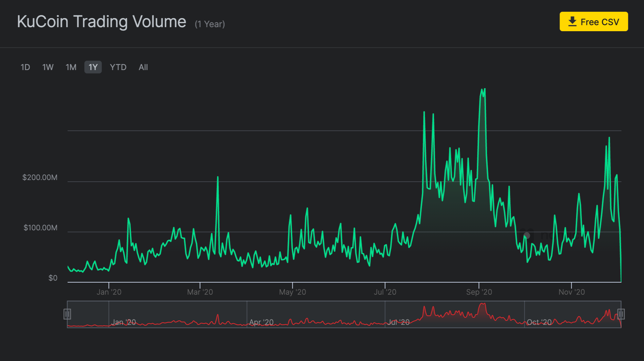The width and height of the screenshot is (644, 361).
Task: Grab the right navigator range handle
Action: pyautogui.click(x=621, y=314)
